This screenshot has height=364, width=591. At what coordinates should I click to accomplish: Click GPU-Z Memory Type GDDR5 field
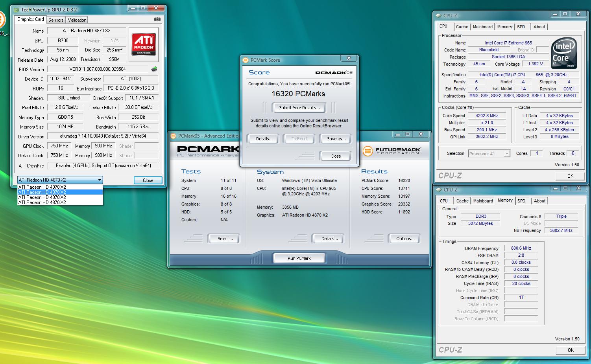coord(65,117)
